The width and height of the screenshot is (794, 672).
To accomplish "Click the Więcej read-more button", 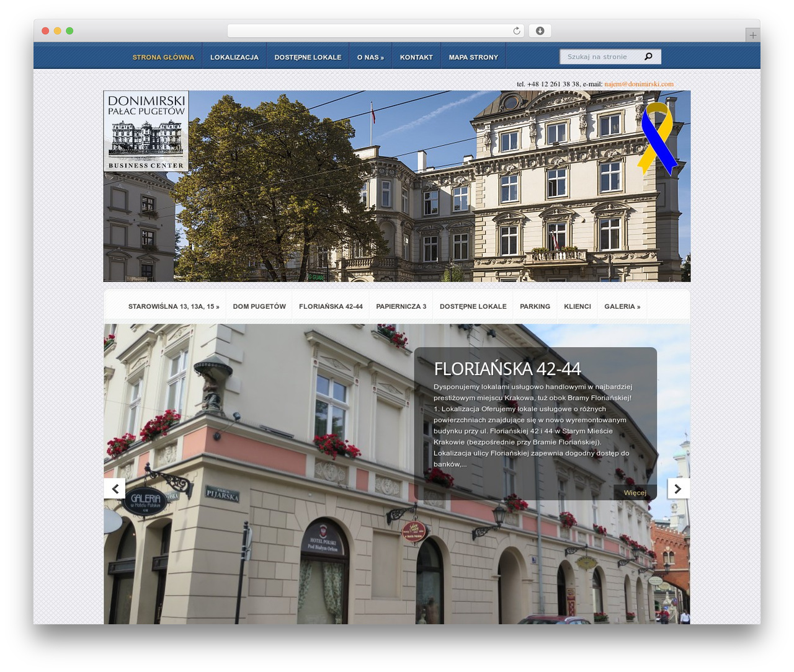I will [635, 493].
